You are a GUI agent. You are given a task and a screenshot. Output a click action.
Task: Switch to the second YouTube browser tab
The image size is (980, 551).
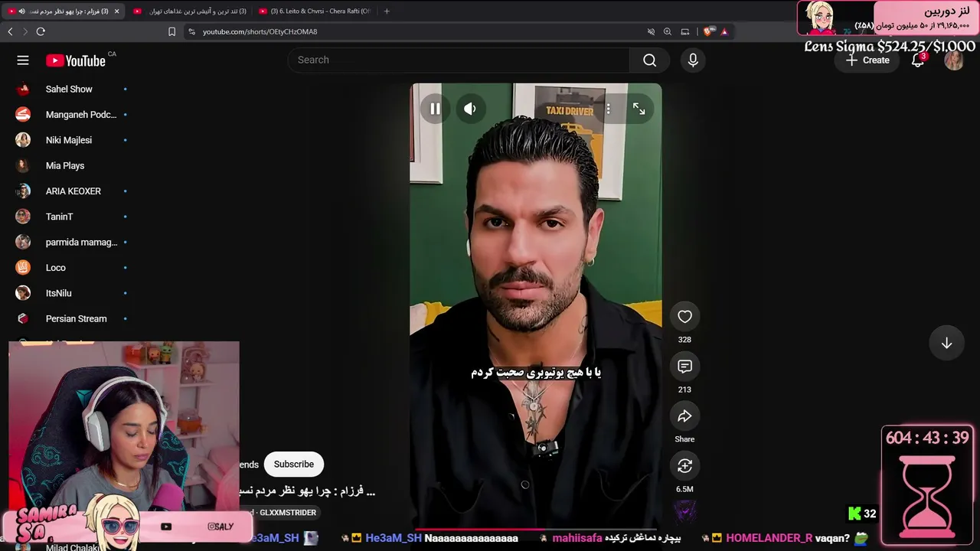coord(189,11)
